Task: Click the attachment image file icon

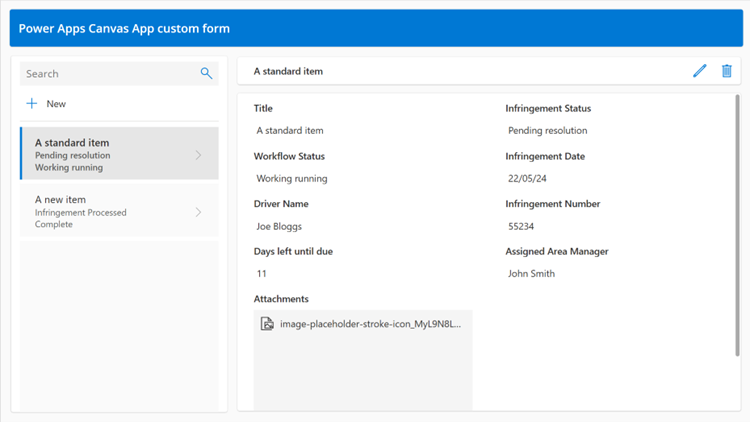Action: coord(267,324)
